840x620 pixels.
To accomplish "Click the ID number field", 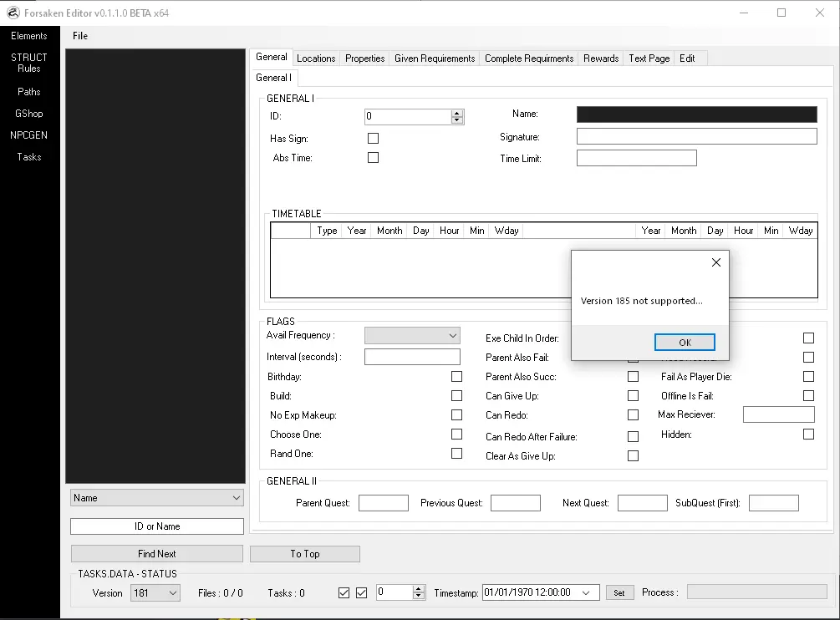I will click(408, 116).
